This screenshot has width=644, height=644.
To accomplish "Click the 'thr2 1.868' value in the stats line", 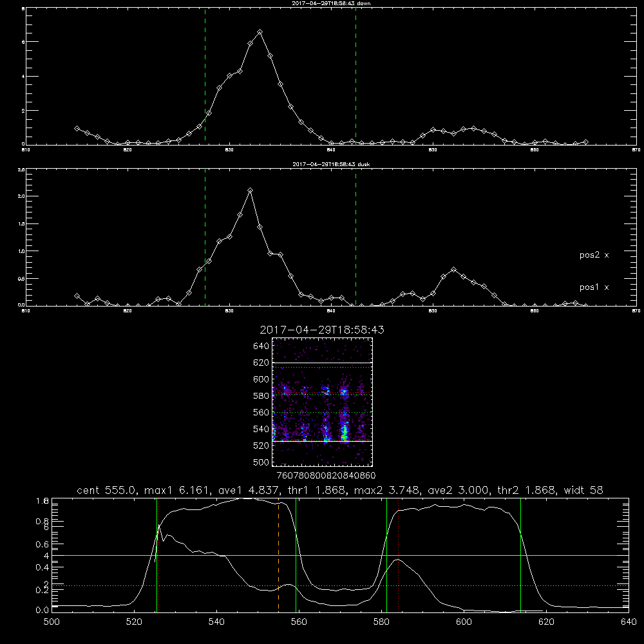I will click(527, 490).
